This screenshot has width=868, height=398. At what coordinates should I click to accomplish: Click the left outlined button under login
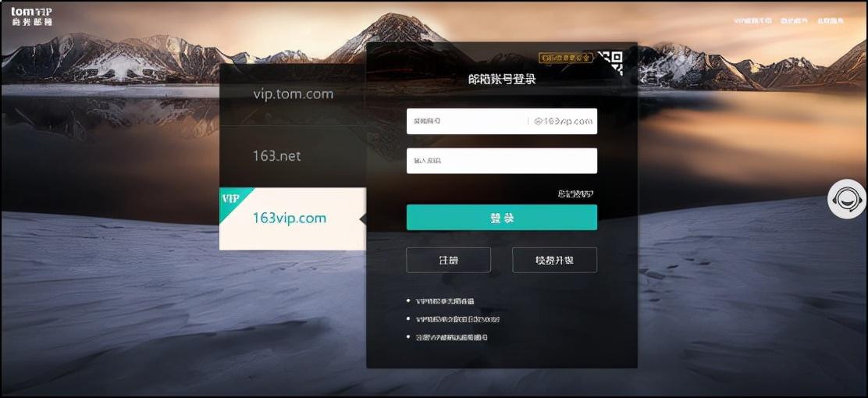coord(448,260)
